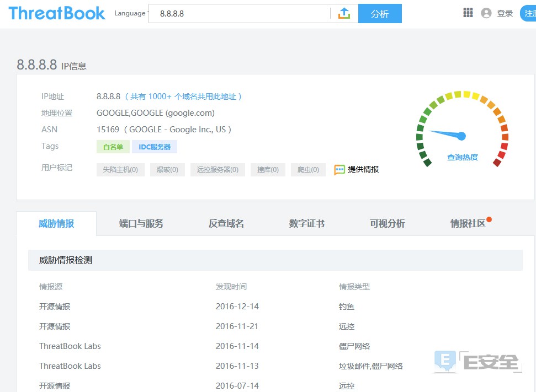Click the 白名单 whitelist tag

point(113,147)
